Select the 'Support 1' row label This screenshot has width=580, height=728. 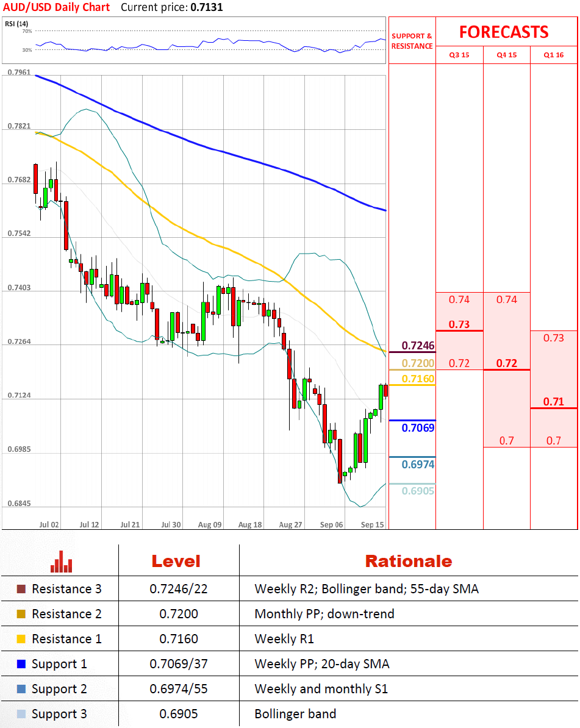pos(59,665)
